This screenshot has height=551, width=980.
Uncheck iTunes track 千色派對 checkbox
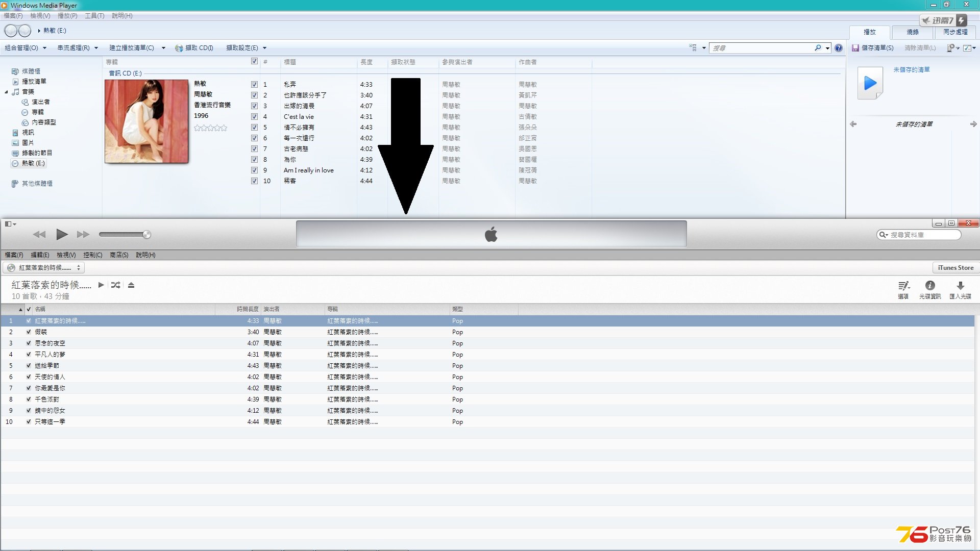click(x=29, y=399)
